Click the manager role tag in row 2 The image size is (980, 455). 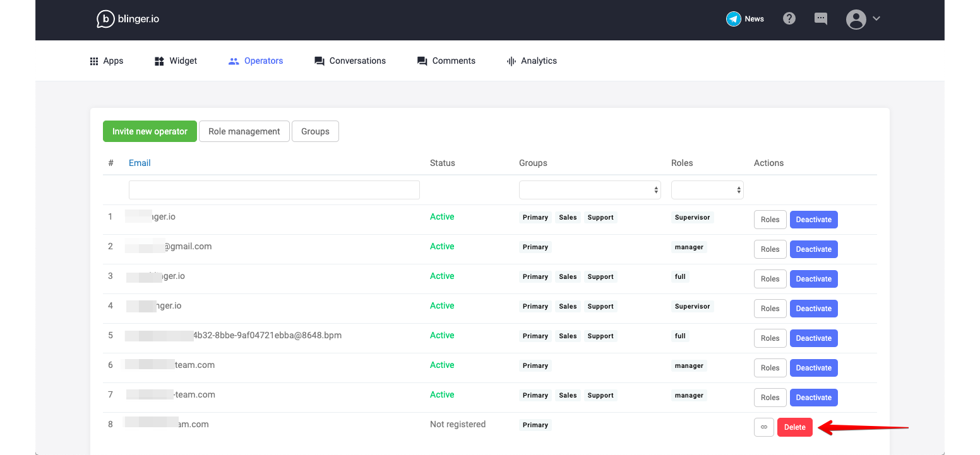pos(689,247)
